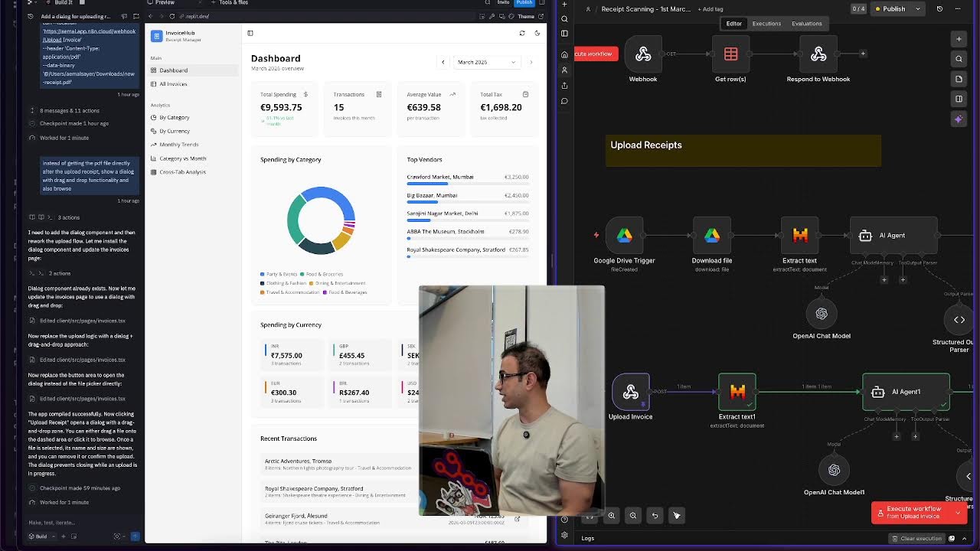The height and width of the screenshot is (551, 980).
Task: Open the March 2026 month dropdown
Action: (486, 62)
